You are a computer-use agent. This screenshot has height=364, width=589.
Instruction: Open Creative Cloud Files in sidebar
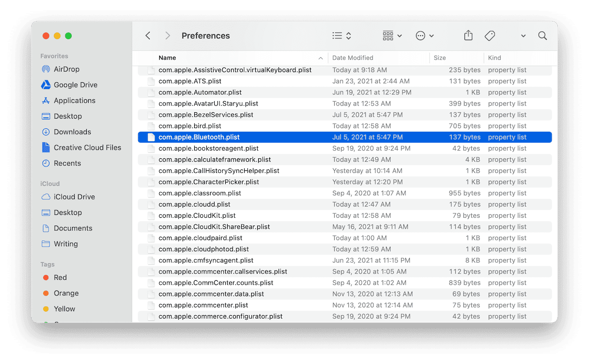click(x=87, y=148)
